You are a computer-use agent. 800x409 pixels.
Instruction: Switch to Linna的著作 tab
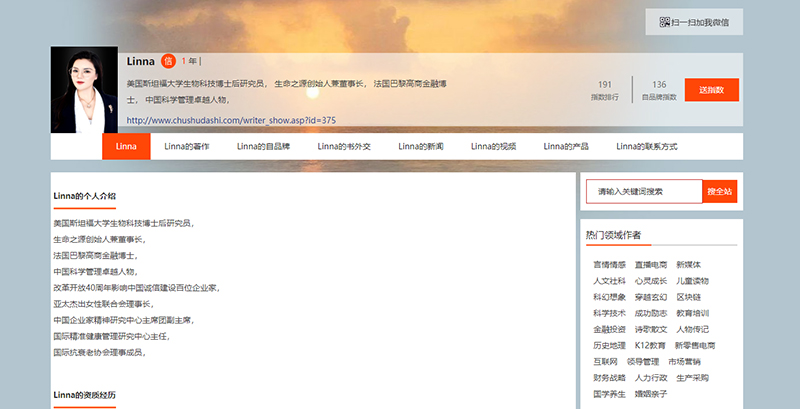[187, 146]
